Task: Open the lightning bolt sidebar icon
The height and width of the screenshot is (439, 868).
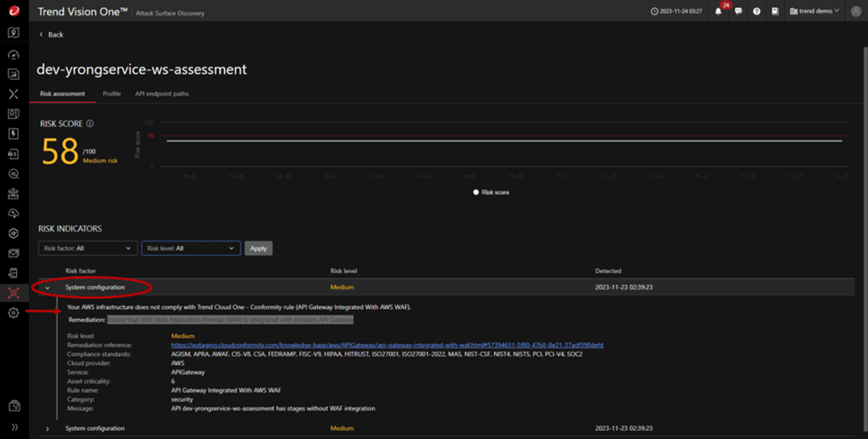Action: coord(14,134)
